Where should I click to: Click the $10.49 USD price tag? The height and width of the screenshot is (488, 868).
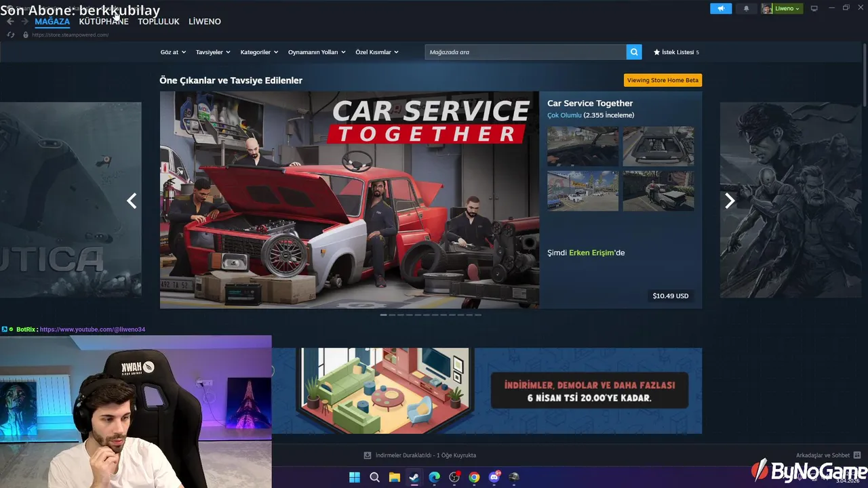(671, 296)
